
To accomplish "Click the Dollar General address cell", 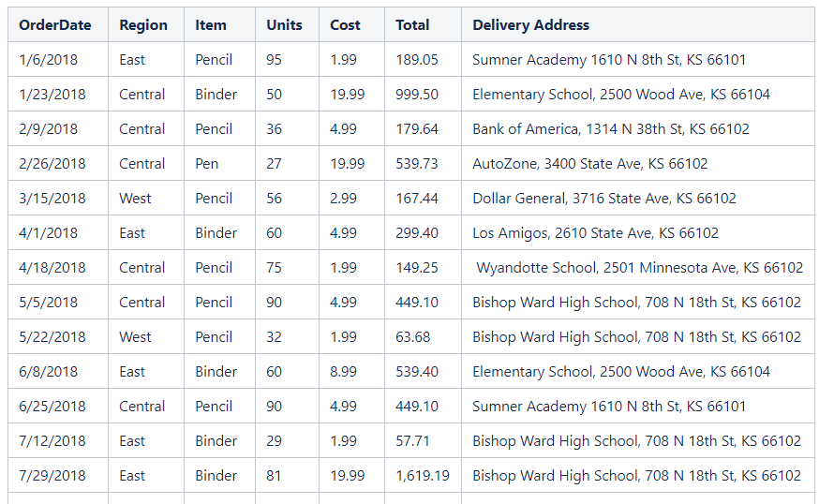I will [x=603, y=199].
